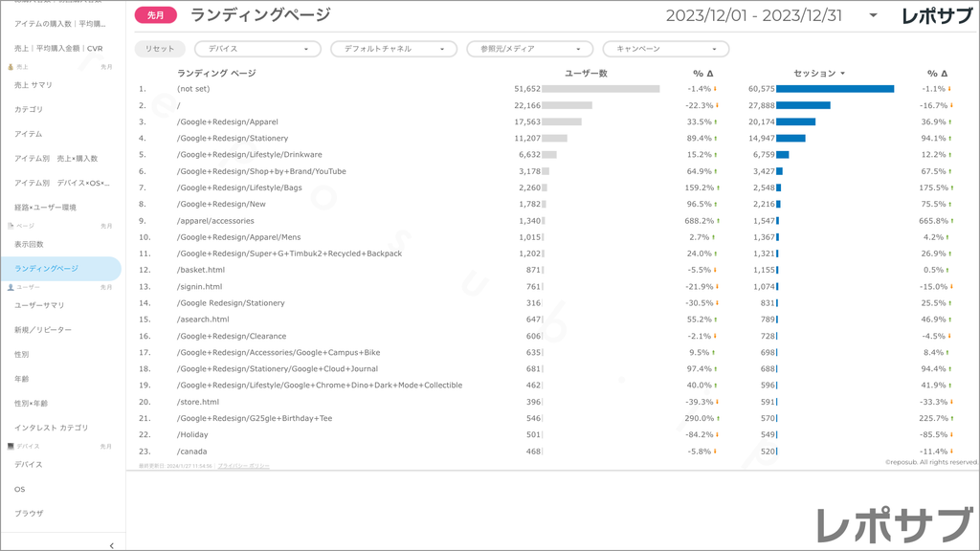This screenshot has width=980, height=551.
Task: Click the large レポサブ watermark logo at bottom right
Action: tap(891, 524)
